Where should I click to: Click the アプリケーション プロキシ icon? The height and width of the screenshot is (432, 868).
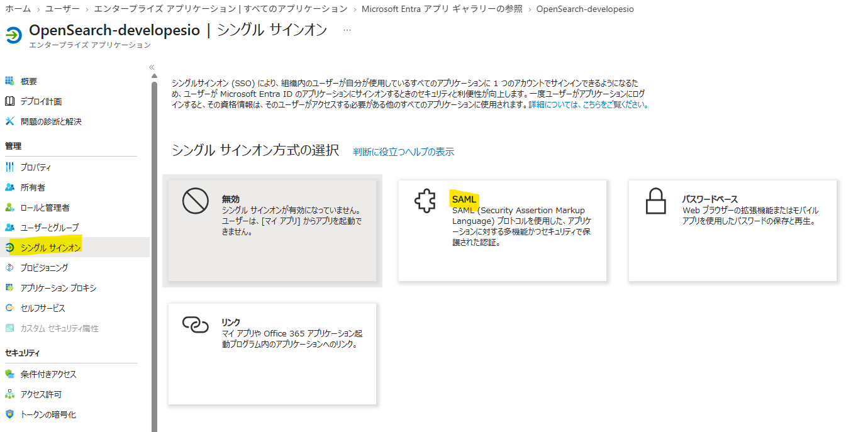pyautogui.click(x=9, y=288)
